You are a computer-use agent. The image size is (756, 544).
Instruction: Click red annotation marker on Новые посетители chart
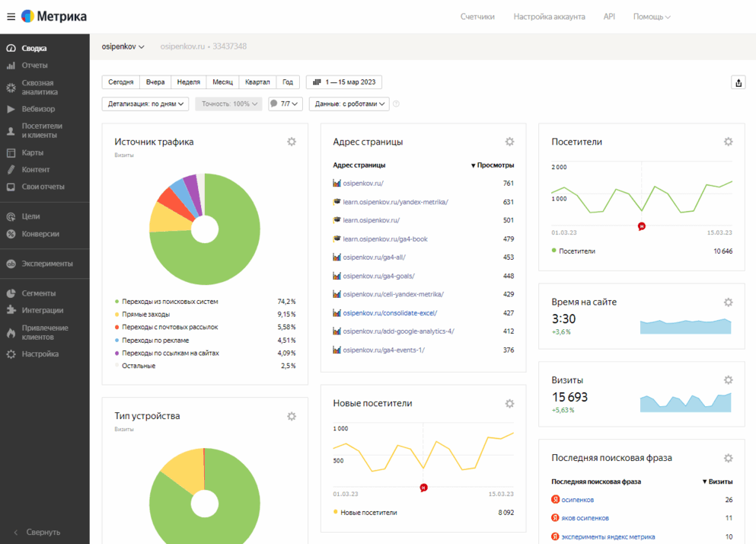click(x=423, y=488)
